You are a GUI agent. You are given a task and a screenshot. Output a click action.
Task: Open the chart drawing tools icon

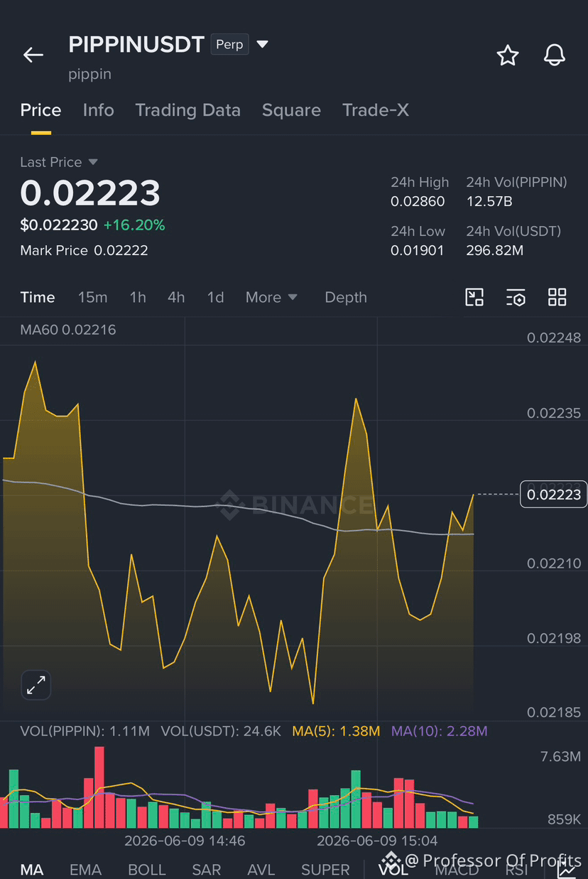point(474,297)
